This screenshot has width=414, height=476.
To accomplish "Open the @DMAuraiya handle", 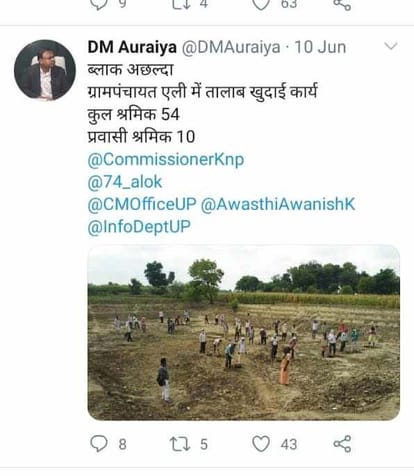I will 231,47.
